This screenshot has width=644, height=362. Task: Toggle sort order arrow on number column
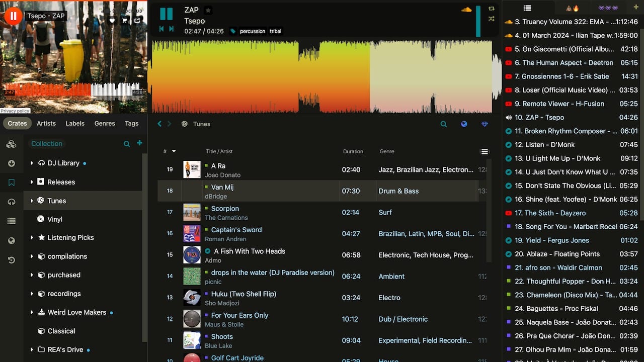(x=174, y=151)
